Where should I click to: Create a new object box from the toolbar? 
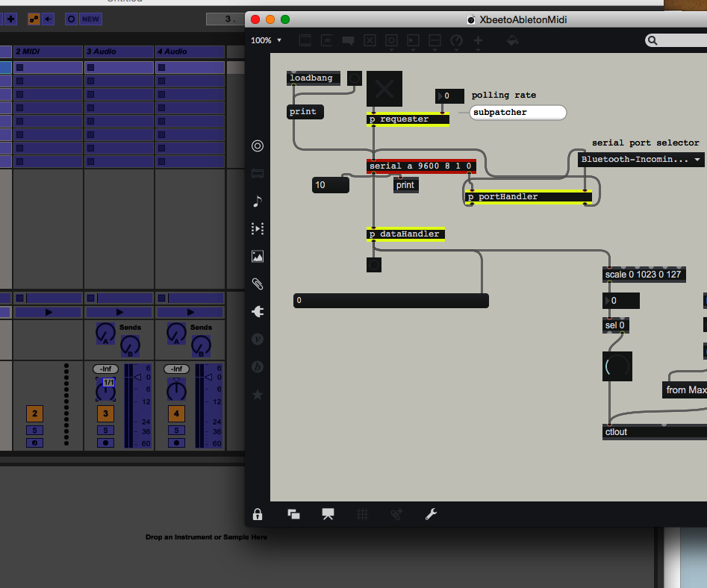(305, 40)
